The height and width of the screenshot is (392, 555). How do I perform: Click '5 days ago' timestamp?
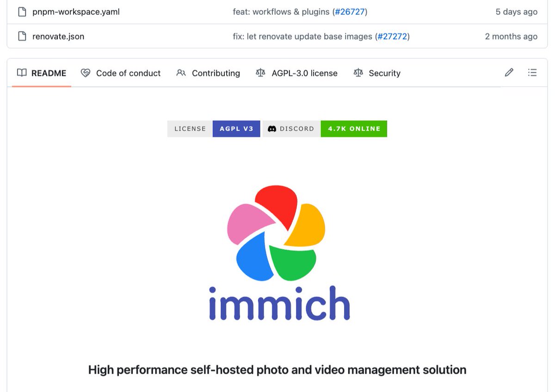517,12
